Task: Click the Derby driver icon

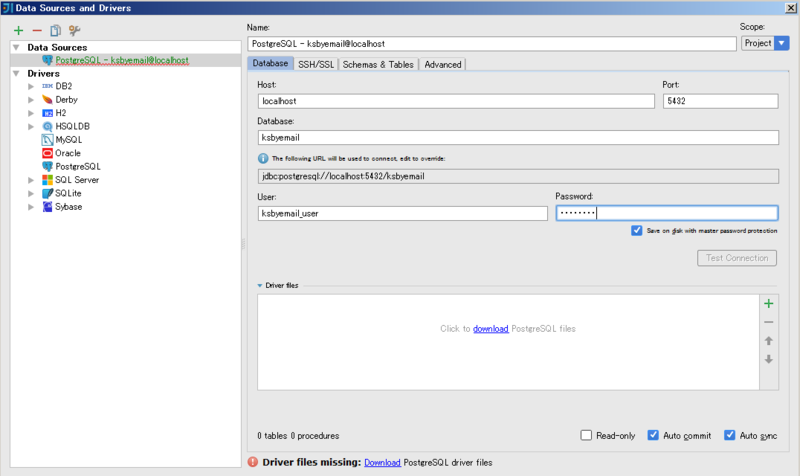Action: pyautogui.click(x=47, y=99)
